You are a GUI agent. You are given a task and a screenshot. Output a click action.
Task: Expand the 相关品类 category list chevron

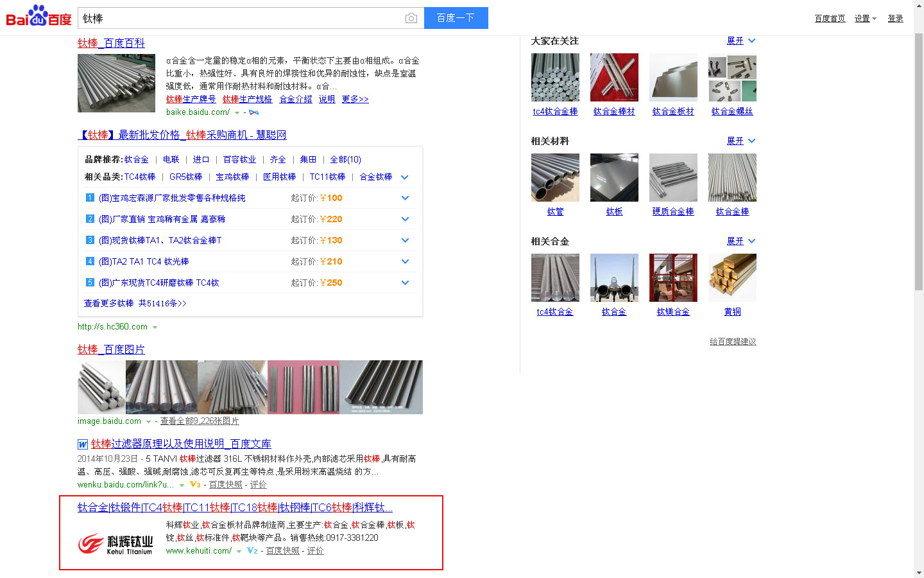pyautogui.click(x=404, y=177)
